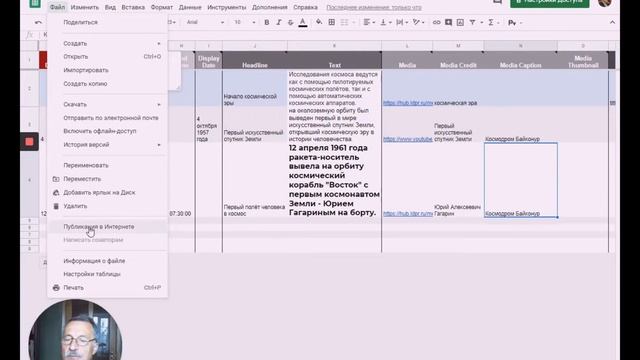Click the red recording stop button

coord(29,142)
